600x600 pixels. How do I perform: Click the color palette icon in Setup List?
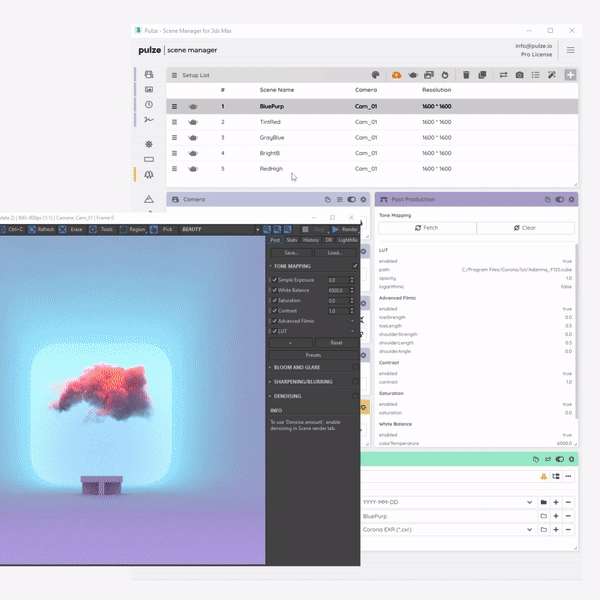coord(375,75)
